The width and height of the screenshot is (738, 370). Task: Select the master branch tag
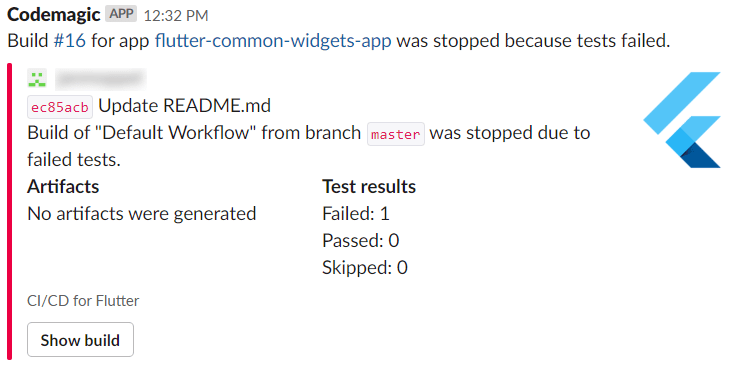pos(396,134)
